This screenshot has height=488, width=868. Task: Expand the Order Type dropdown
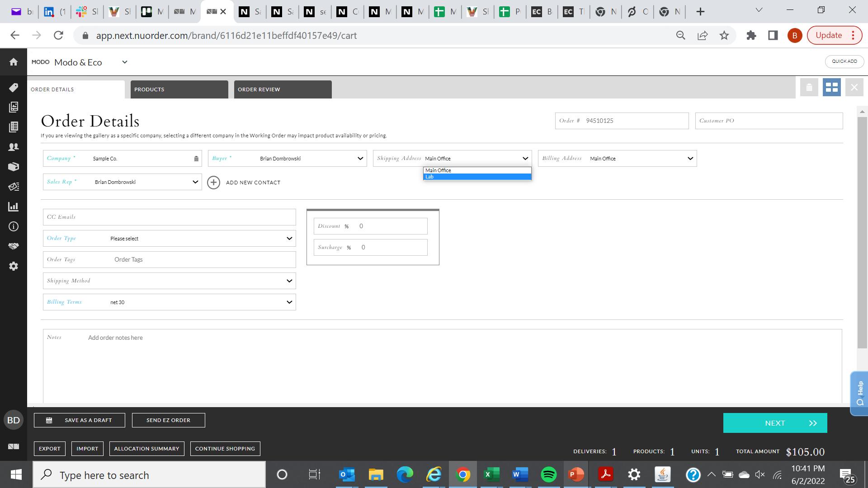289,239
